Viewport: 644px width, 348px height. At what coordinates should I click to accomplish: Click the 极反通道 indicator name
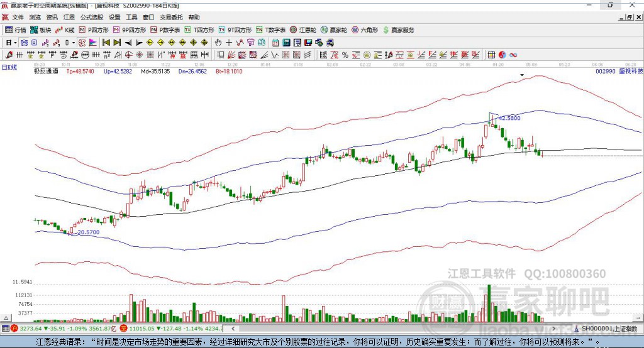(x=46, y=71)
